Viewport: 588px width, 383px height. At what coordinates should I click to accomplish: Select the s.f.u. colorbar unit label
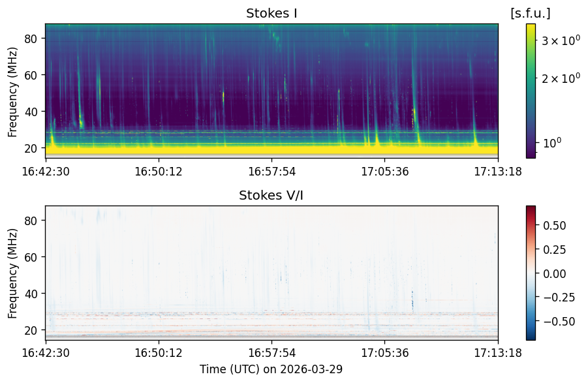(531, 14)
